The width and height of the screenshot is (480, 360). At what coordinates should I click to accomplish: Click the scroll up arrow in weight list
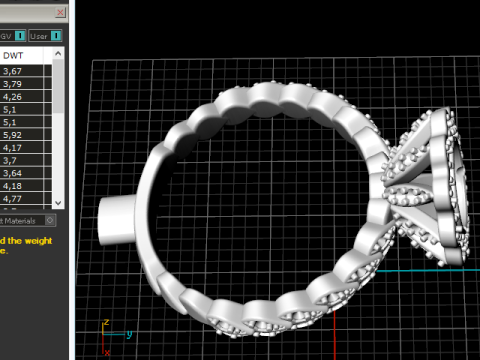tap(58, 53)
